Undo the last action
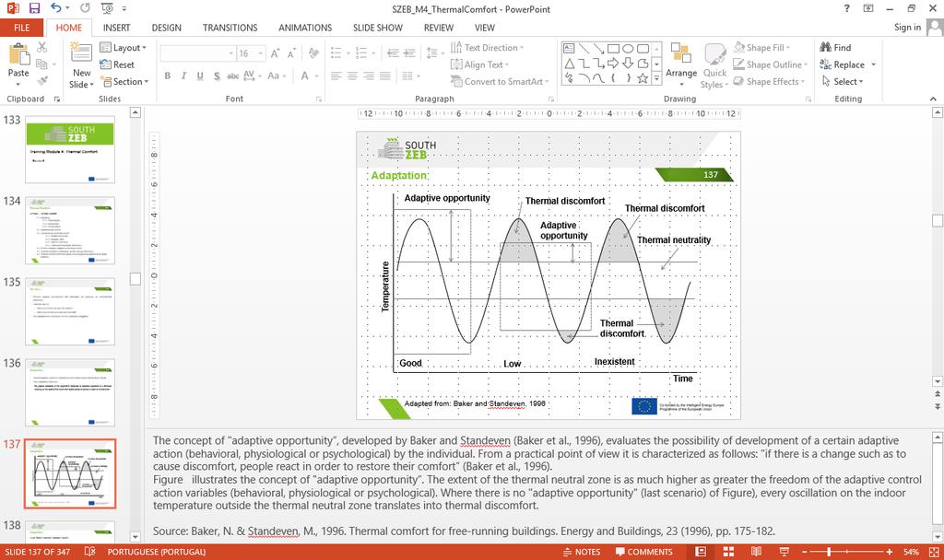Viewport: 944px width, 560px height. [56, 8]
